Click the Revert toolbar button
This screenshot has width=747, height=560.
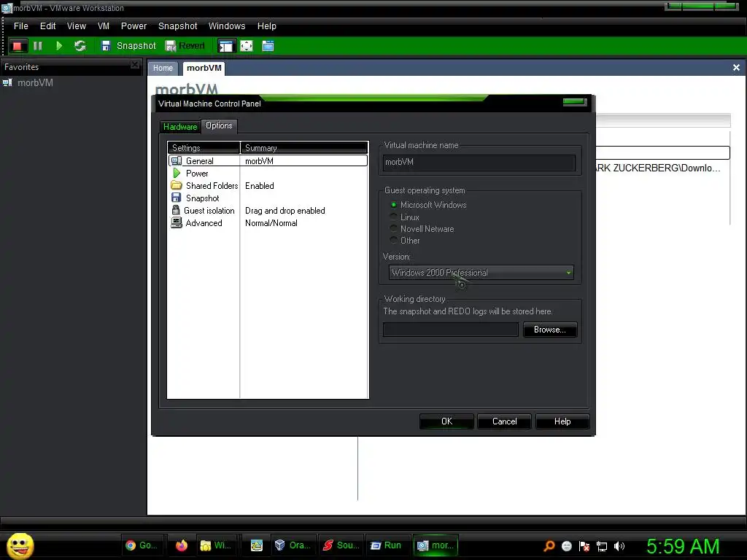[185, 46]
